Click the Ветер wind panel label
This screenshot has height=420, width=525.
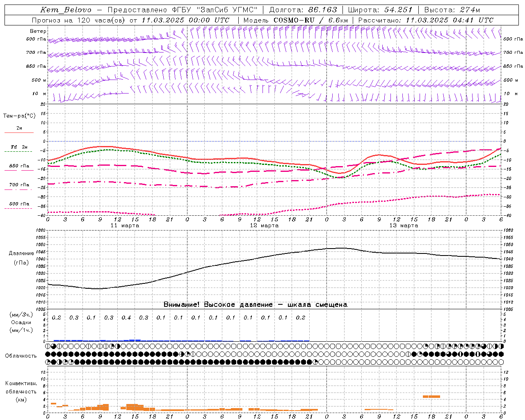[38, 31]
